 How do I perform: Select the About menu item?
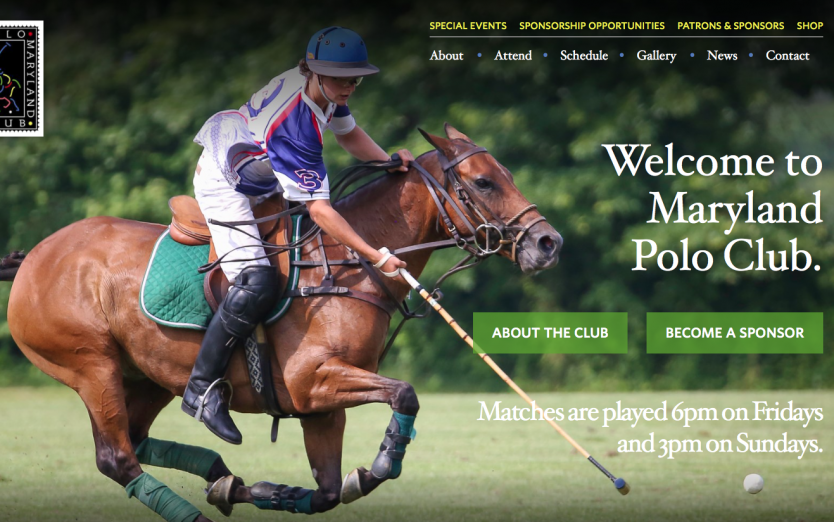click(446, 55)
